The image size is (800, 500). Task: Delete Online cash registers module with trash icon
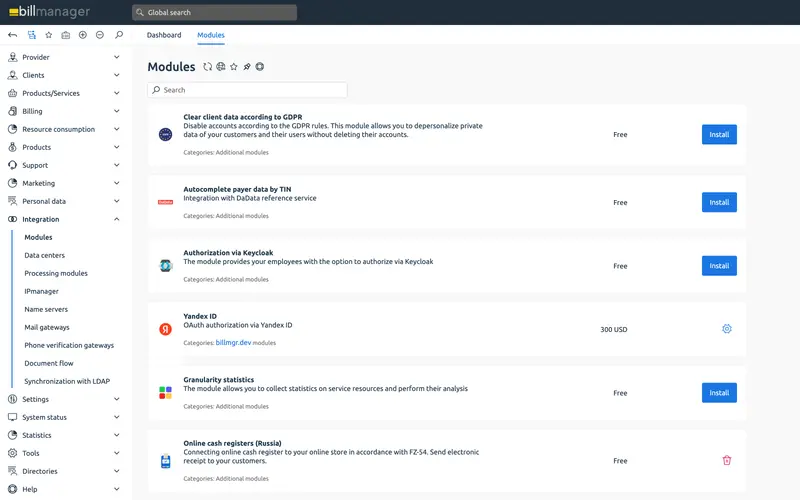point(727,460)
